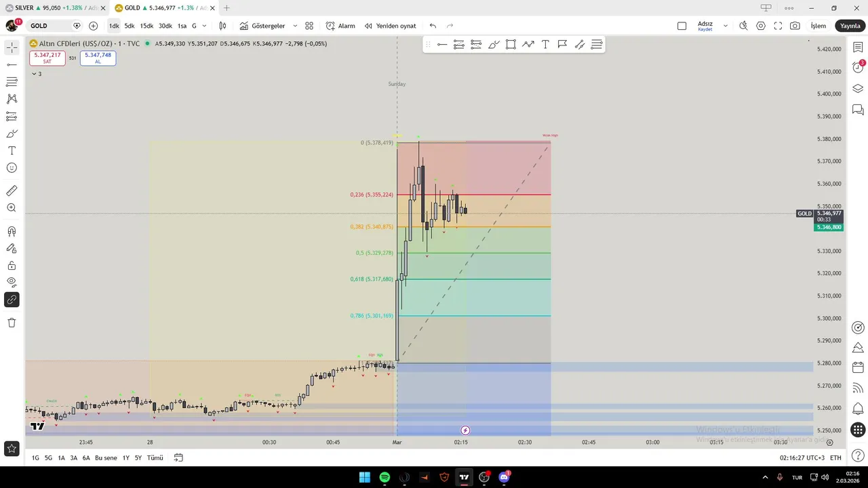Open the layout setup square selector
Image resolution: width=868 pixels, height=488 pixels.
[x=682, y=26]
